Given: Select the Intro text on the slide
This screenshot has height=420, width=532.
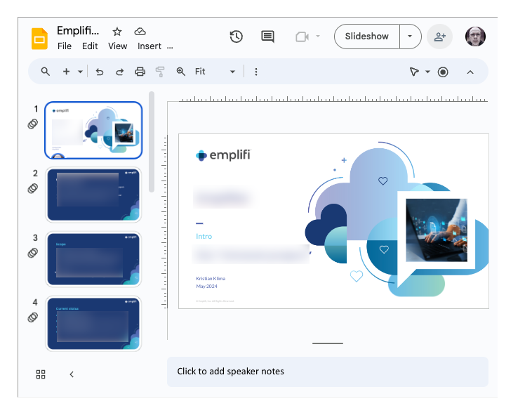Looking at the screenshot, I should 204,236.
